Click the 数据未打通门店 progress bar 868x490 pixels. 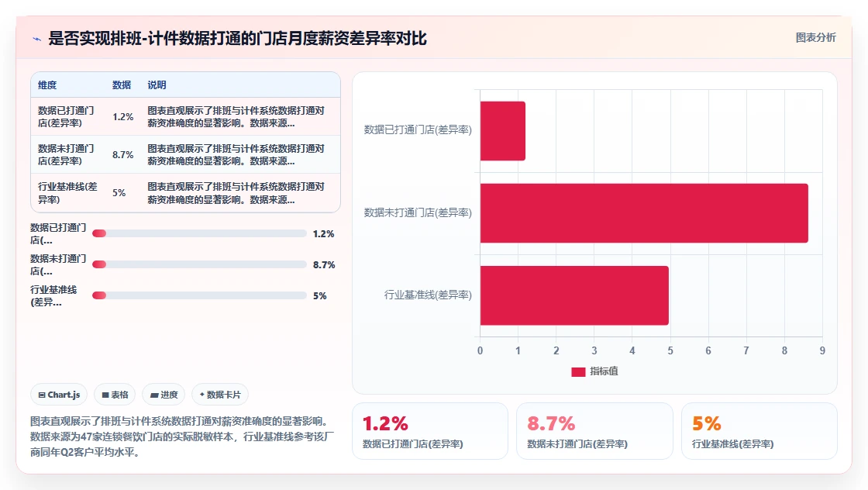click(199, 264)
